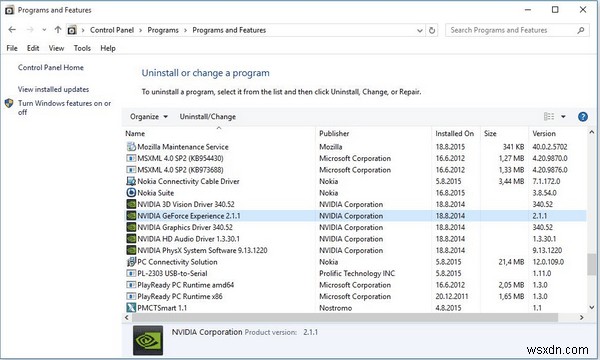Viewport: 600px width, 360px height.
Task: Expand the address bar history dropdown
Action: pos(420,30)
